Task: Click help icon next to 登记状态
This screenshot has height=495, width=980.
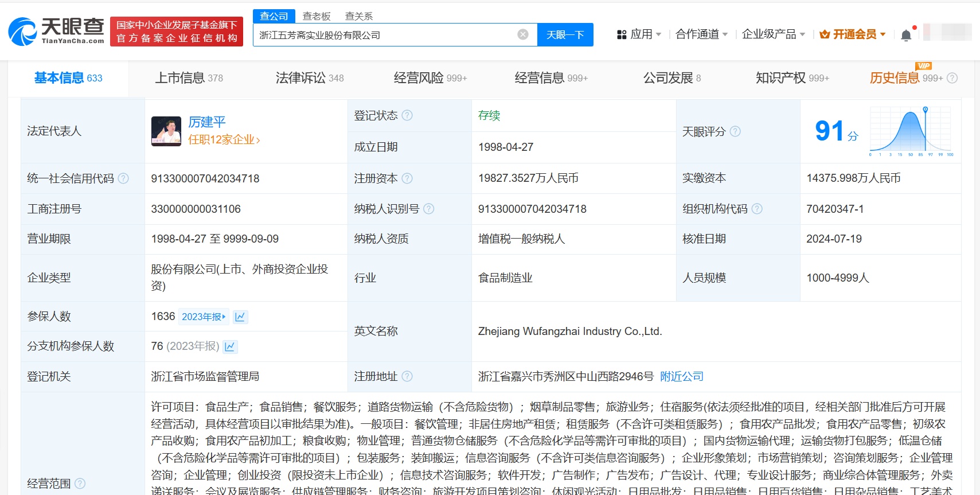Action: (x=407, y=115)
